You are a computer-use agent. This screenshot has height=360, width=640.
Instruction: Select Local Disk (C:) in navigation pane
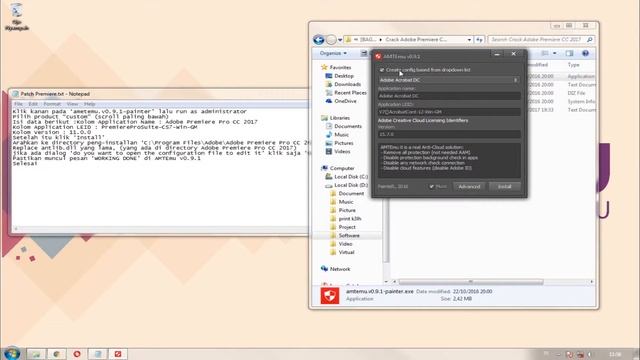point(351,177)
